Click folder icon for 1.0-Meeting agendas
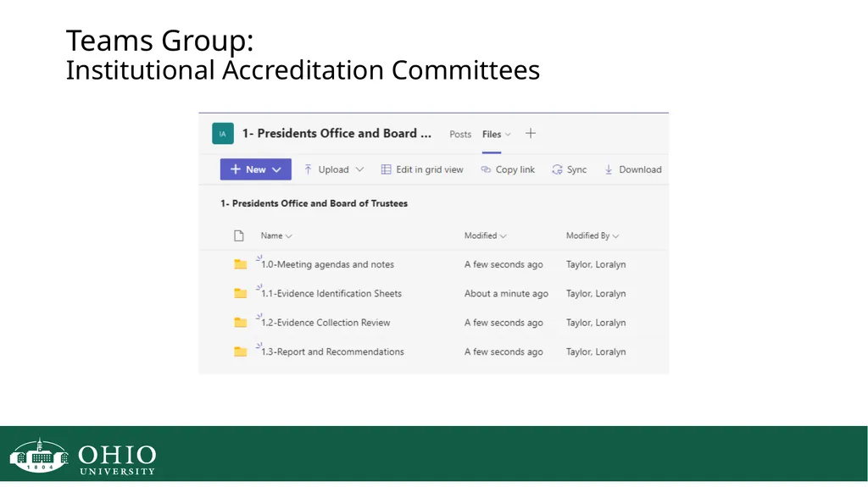Screen dimensions: 868x487 pos(240,264)
